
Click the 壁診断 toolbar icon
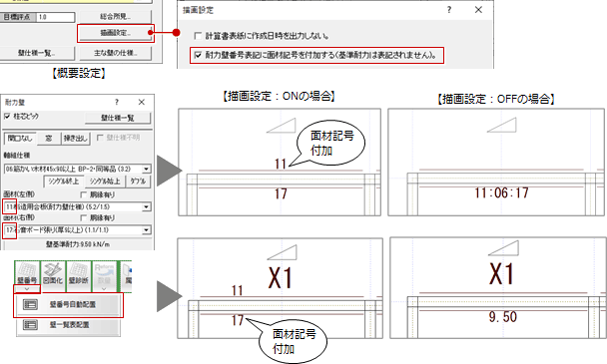click(79, 273)
